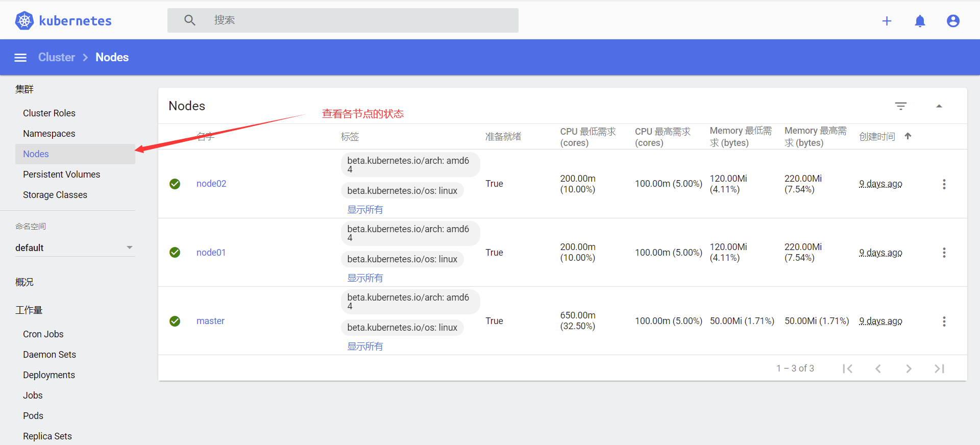The image size is (980, 445).
Task: Click node02 arch: amd64 label chip
Action: pos(410,165)
